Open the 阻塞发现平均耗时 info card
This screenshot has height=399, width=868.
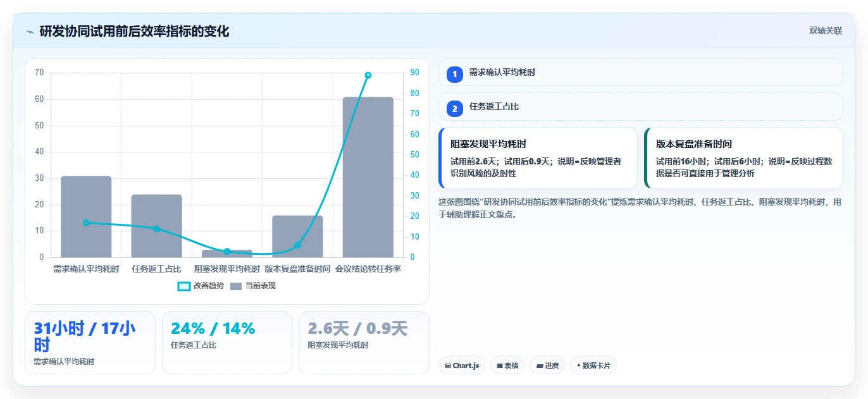click(538, 158)
